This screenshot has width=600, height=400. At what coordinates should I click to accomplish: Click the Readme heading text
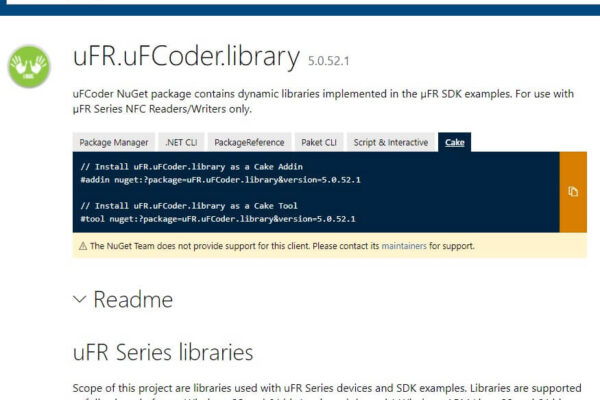(133, 299)
